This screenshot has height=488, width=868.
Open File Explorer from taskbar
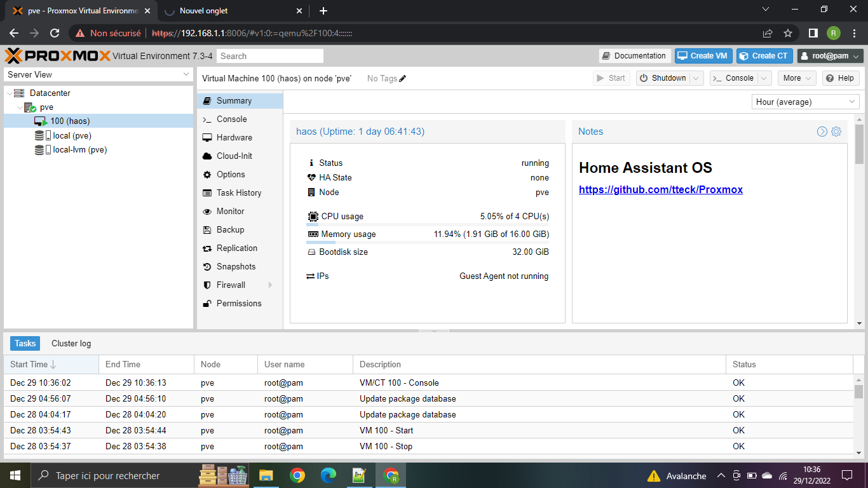[266, 475]
